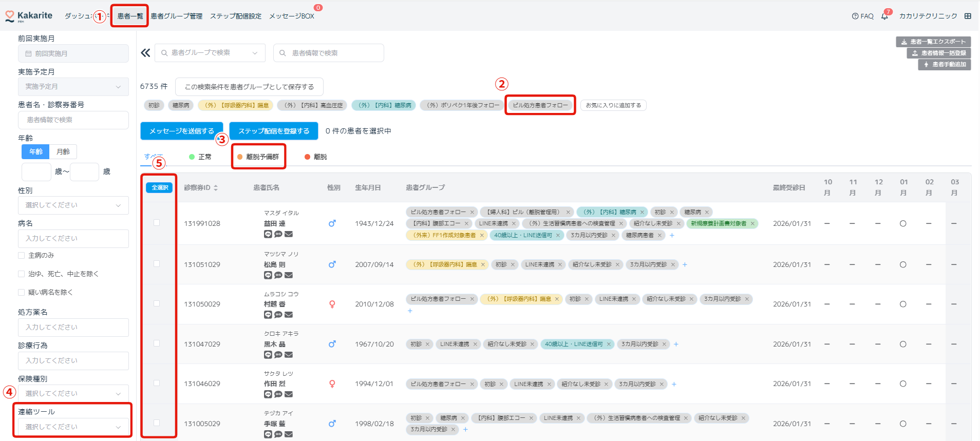The image size is (980, 441).
Task: Click the 患者情報で検索 search field
Action: click(329, 53)
